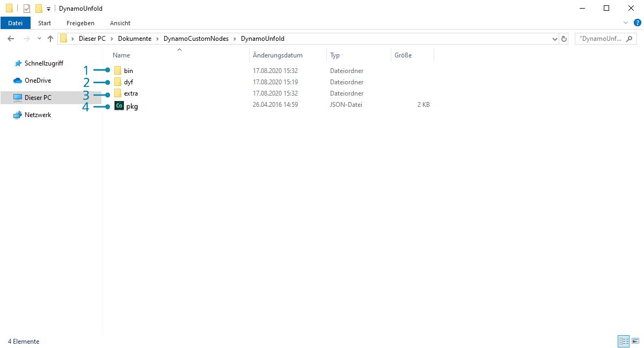Click DynamoUnfold in the address breadcrumb
Screen dimensions: 644x348
(262, 39)
